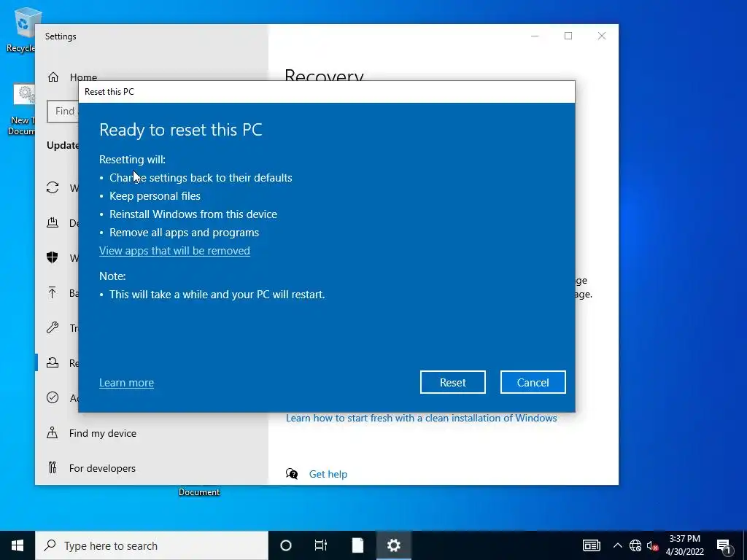Open Task View on the taskbar
The width and height of the screenshot is (747, 560).
321,545
